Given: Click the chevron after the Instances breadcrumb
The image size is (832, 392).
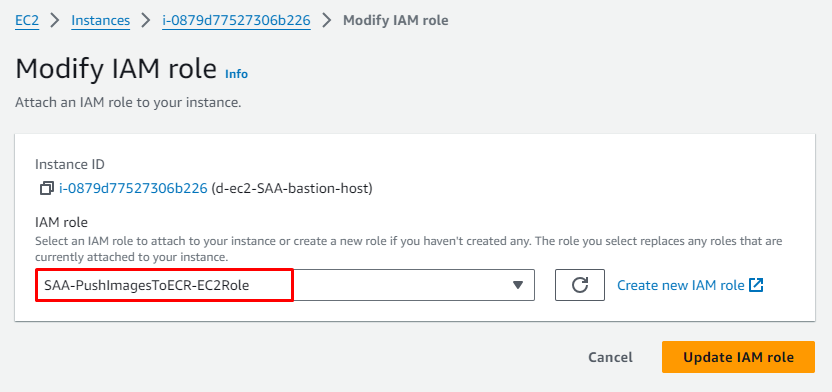Looking at the screenshot, I should 146,21.
